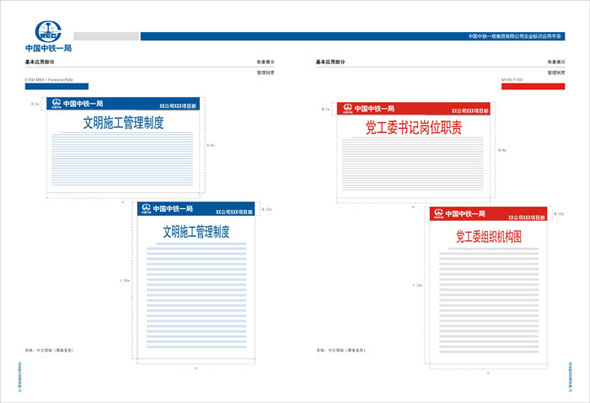590x403 pixels.
Task: Click the long blue header banner bar
Action: tap(353, 36)
